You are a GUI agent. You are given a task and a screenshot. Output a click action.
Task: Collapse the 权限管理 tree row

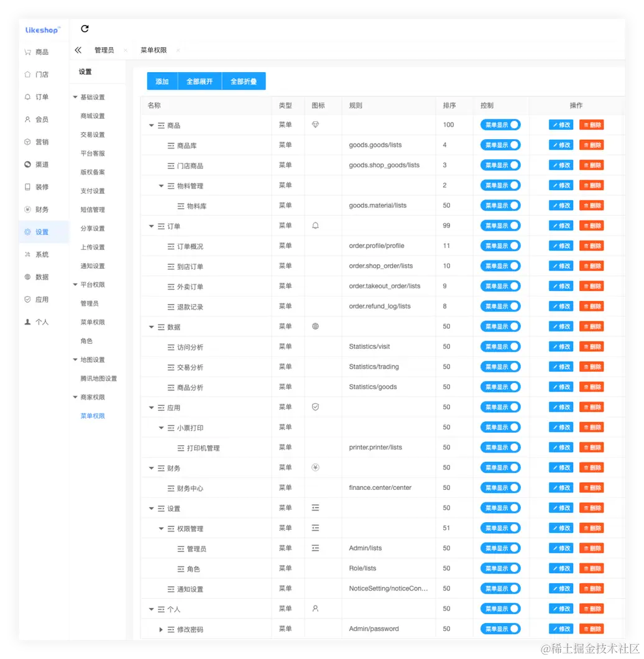[161, 528]
